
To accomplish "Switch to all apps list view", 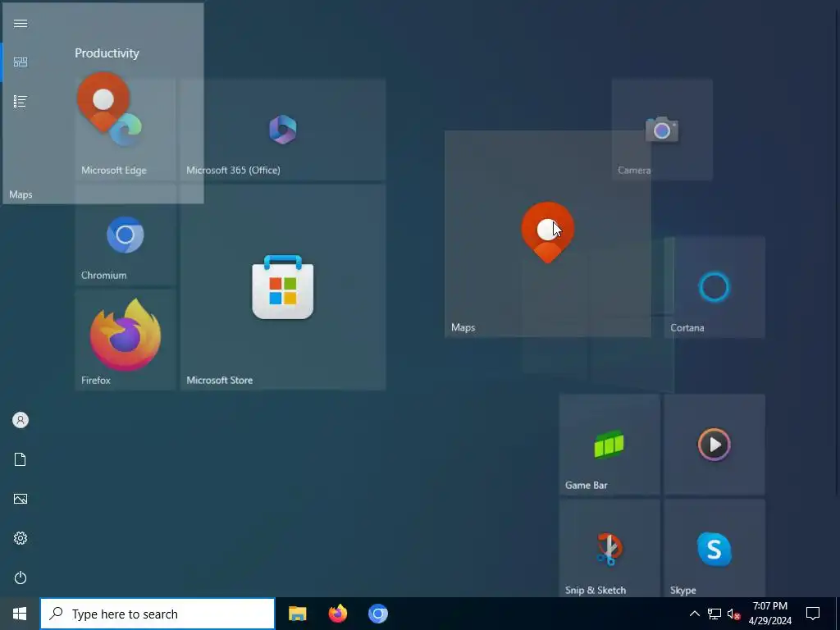I will pos(21,101).
